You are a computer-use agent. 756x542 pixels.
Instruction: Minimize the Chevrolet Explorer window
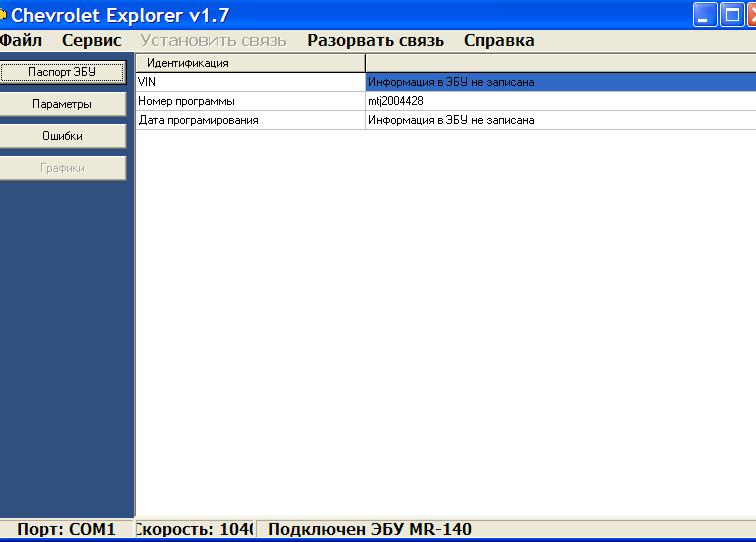704,15
